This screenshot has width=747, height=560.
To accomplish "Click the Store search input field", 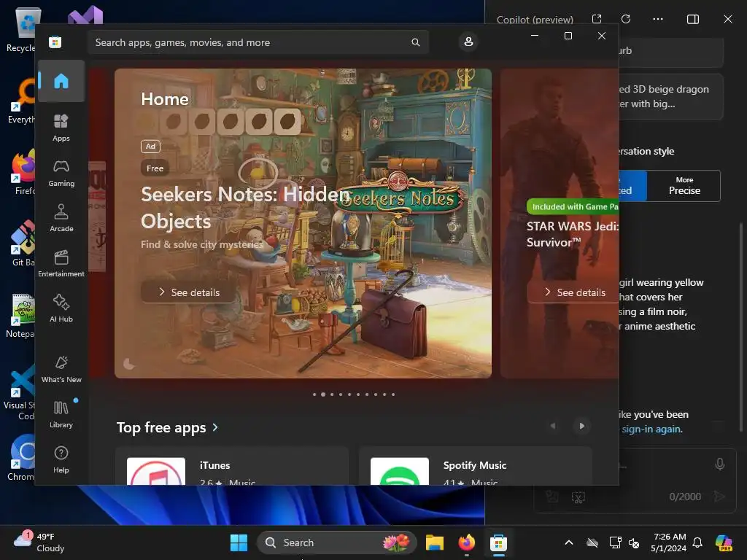I will [258, 42].
